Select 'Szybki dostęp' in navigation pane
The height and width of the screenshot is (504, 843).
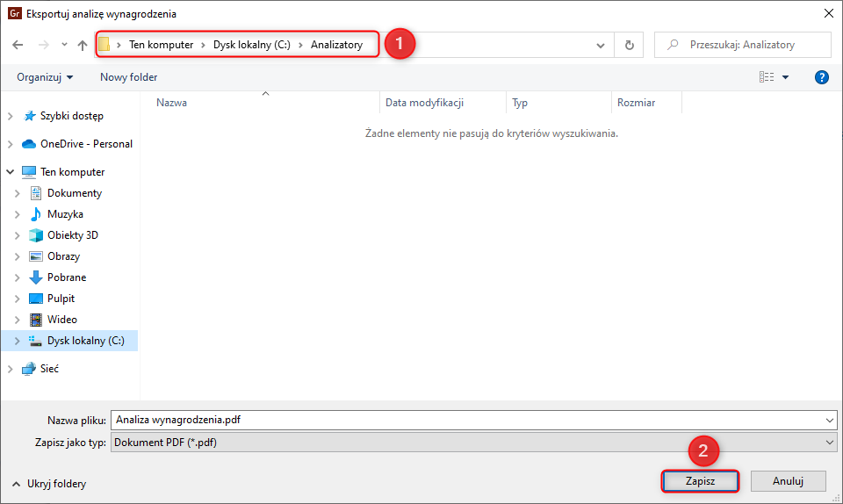[71, 116]
